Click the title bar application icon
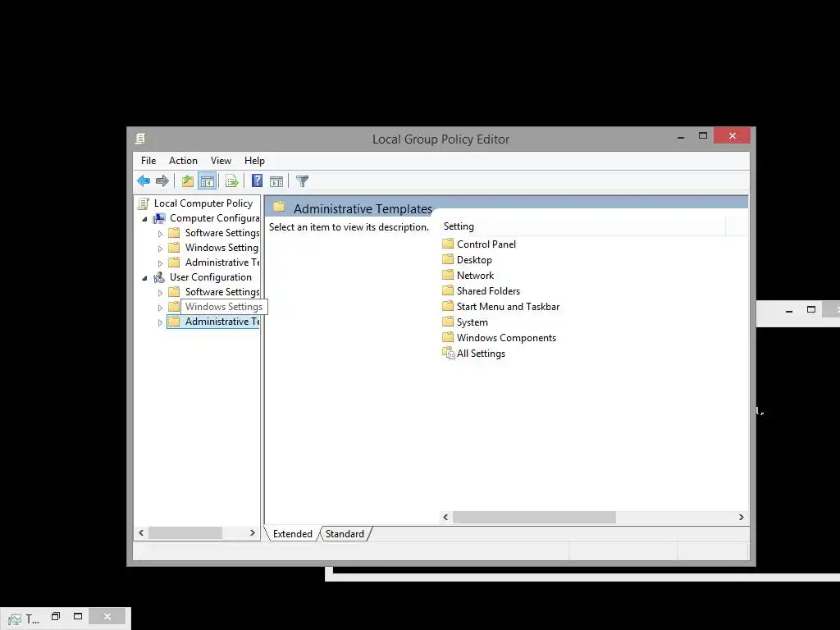This screenshot has width=840, height=630. point(140,139)
